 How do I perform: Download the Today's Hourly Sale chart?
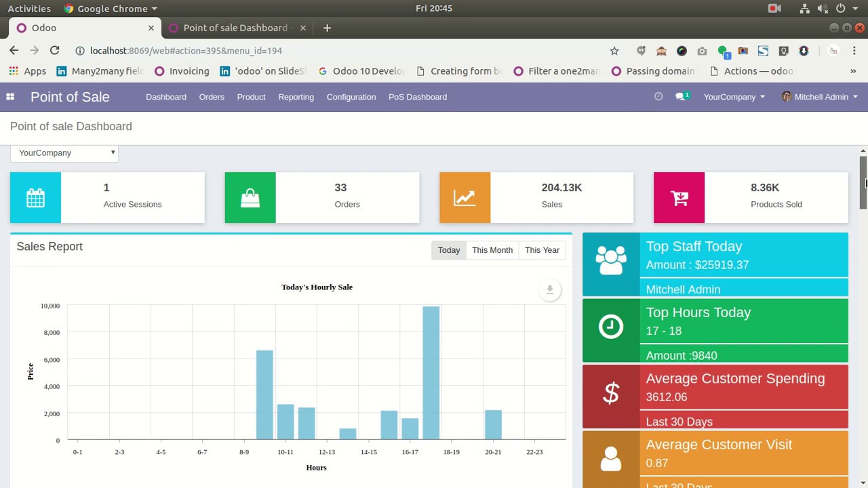point(549,290)
